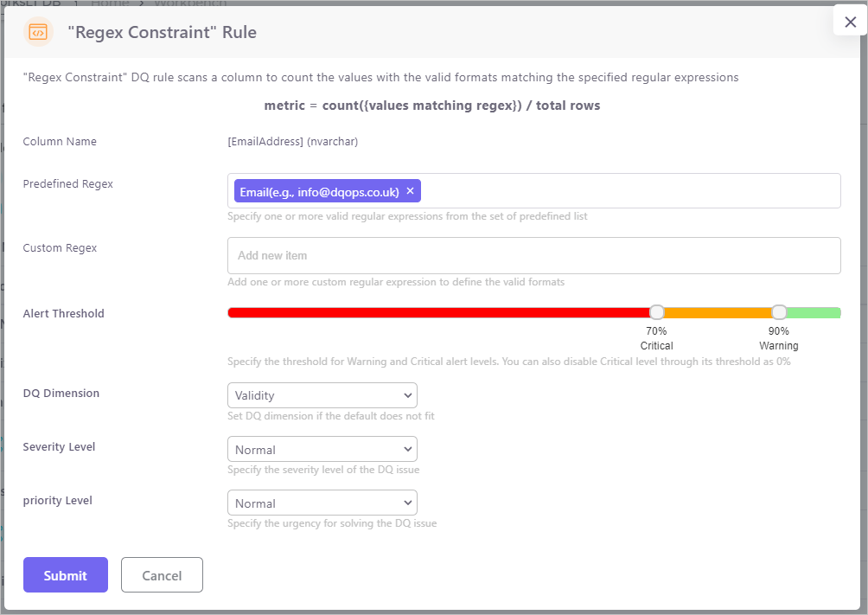The height and width of the screenshot is (615, 868).
Task: Close the Regex Constraint Rule dialog
Action: point(850,22)
